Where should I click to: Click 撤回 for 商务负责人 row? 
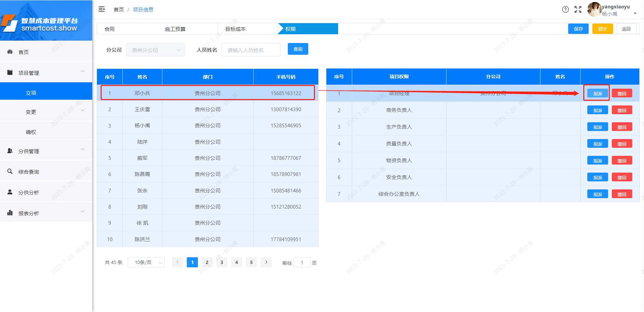pos(622,110)
